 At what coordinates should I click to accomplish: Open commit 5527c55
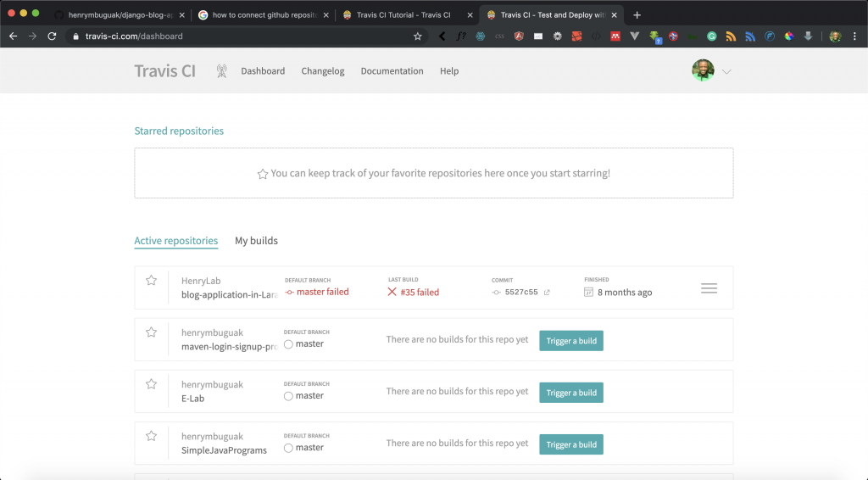click(x=521, y=292)
